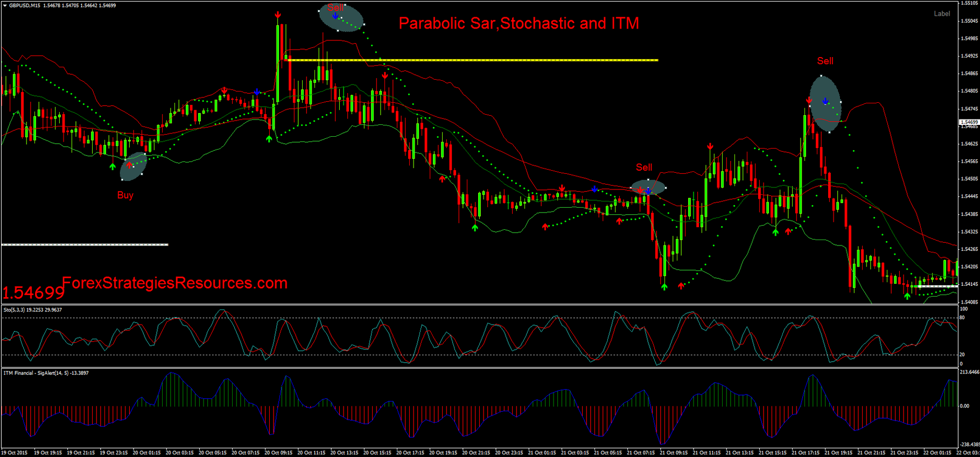Click stochastic scale level 80
The image size is (980, 457).
click(x=962, y=318)
